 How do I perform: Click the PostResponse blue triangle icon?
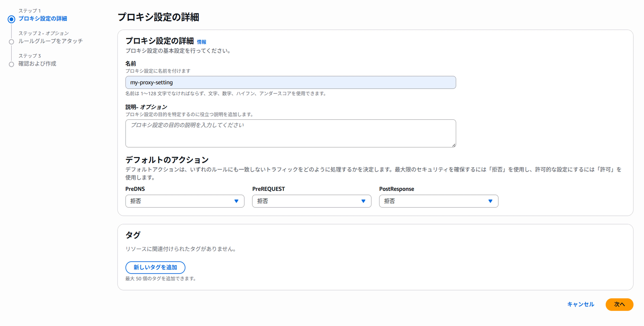tap(490, 201)
